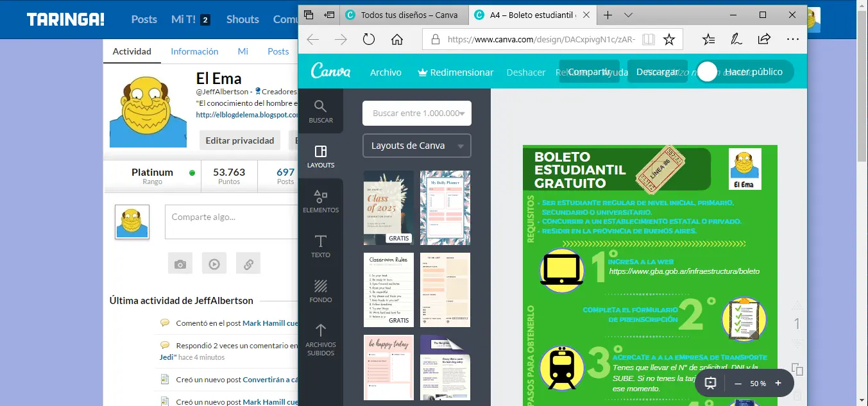Toggle reading view in address bar
This screenshot has width=868, height=406.
[x=649, y=40]
